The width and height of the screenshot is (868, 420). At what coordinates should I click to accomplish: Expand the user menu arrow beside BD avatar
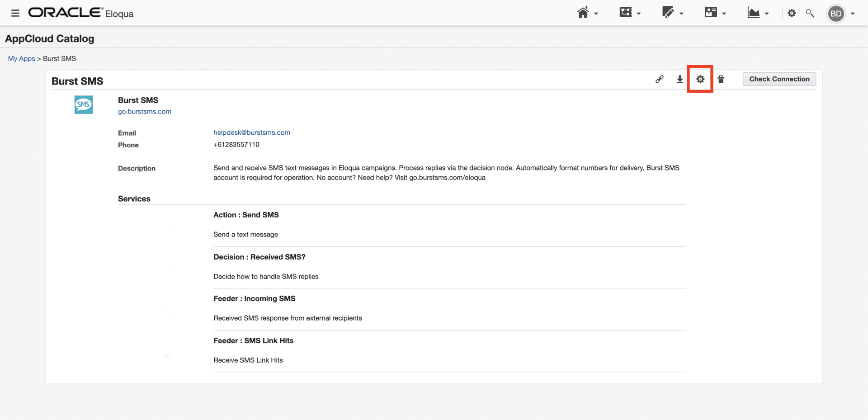[853, 14]
